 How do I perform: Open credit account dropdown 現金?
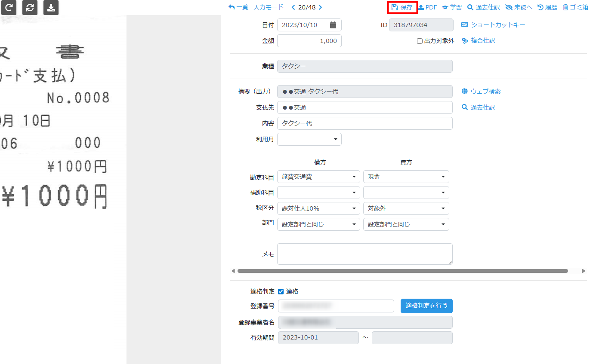point(405,177)
